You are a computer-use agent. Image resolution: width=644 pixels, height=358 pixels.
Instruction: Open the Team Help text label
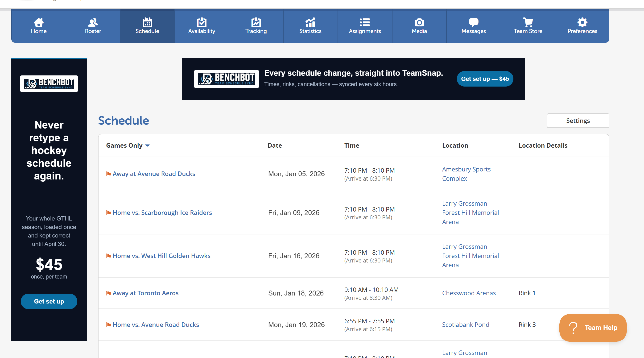click(x=601, y=328)
